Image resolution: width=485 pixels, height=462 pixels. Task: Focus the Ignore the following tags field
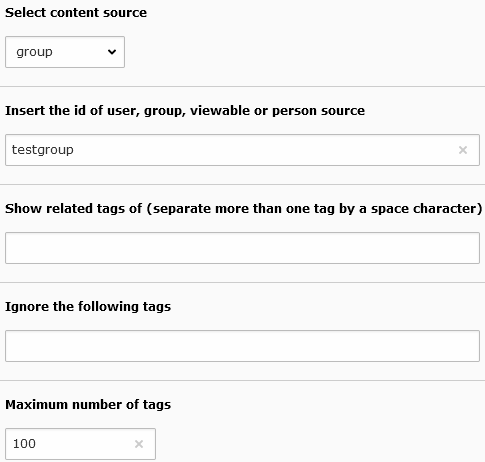click(242, 346)
